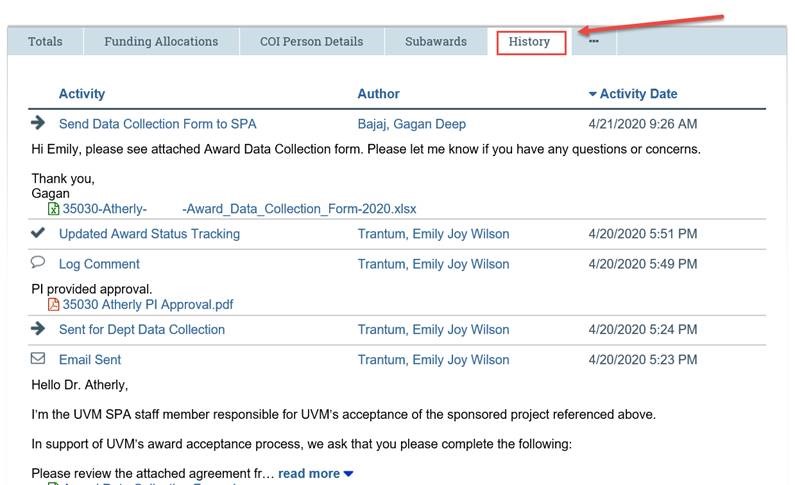
Task: Click the arrow icon beside Send Data Collection Form
Action: [38, 123]
